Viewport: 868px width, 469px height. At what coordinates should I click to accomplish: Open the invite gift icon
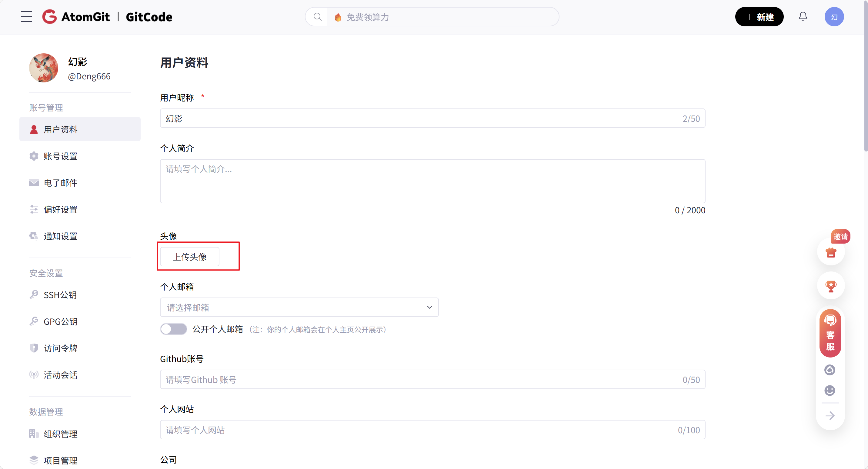tap(831, 252)
